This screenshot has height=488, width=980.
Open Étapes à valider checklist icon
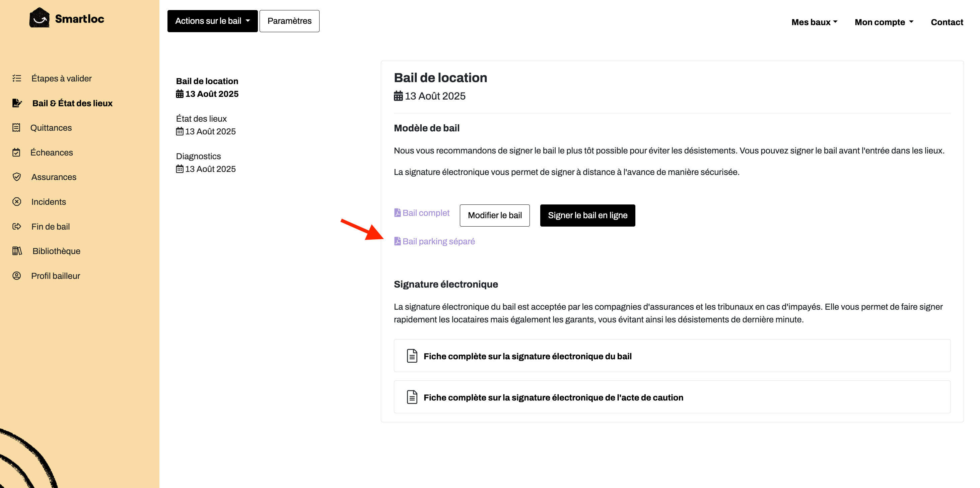click(x=17, y=78)
